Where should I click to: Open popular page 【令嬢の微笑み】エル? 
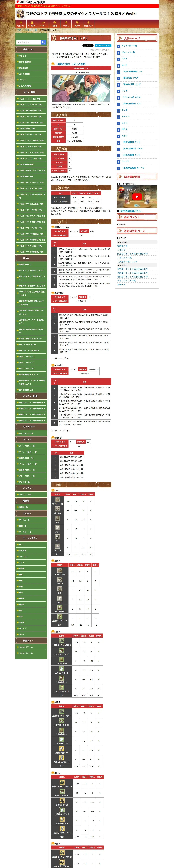point(131,103)
